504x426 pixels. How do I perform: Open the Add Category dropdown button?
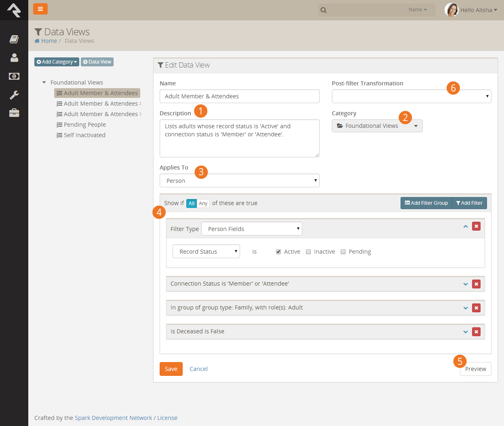click(57, 62)
